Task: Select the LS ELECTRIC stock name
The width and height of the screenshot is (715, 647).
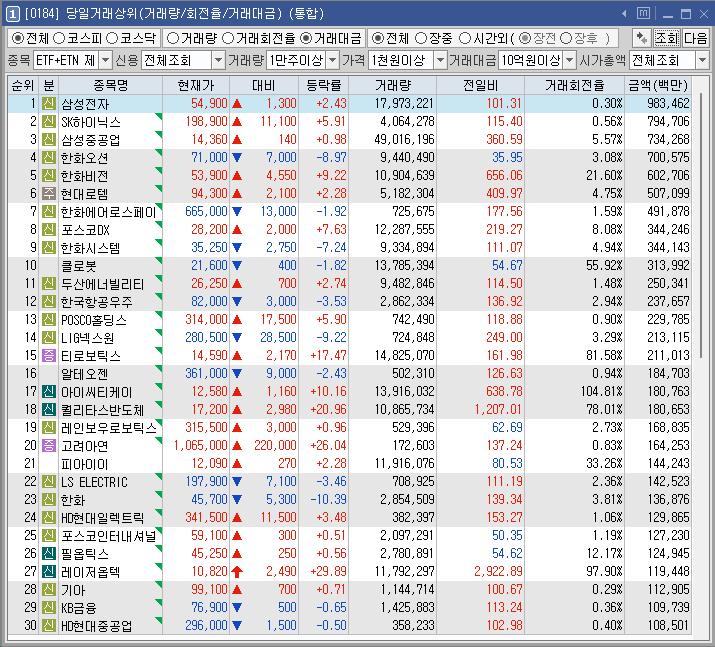Action: coord(94,482)
